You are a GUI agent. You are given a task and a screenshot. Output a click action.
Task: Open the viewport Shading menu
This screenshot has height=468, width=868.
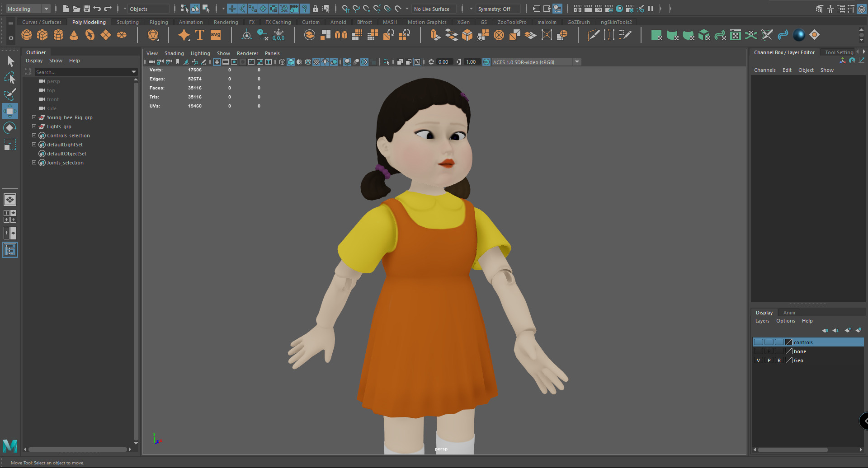click(174, 53)
